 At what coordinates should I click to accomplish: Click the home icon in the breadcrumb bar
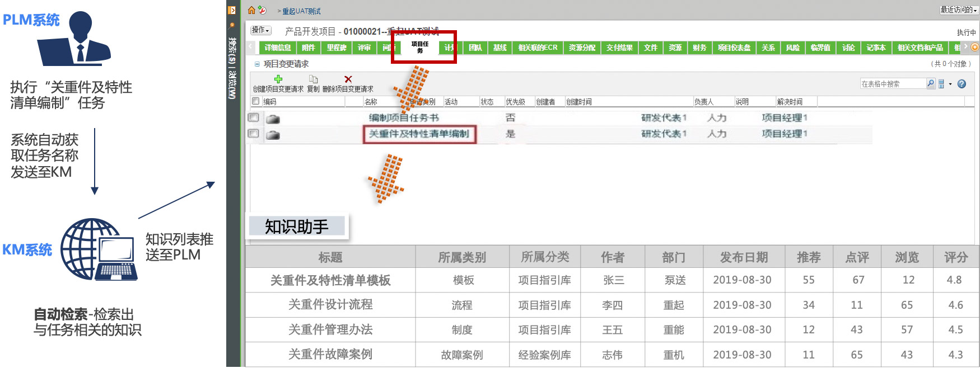click(251, 10)
